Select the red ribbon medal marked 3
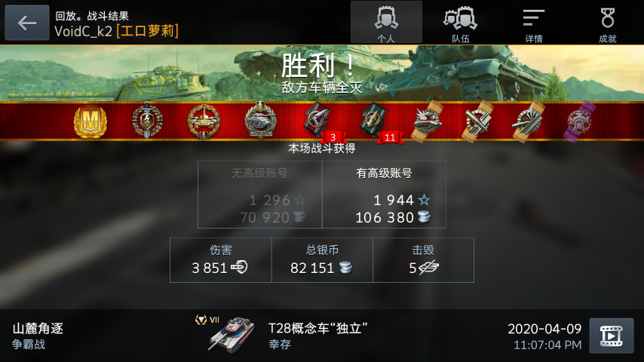Image resolution: width=644 pixels, height=362 pixels. pos(318,121)
